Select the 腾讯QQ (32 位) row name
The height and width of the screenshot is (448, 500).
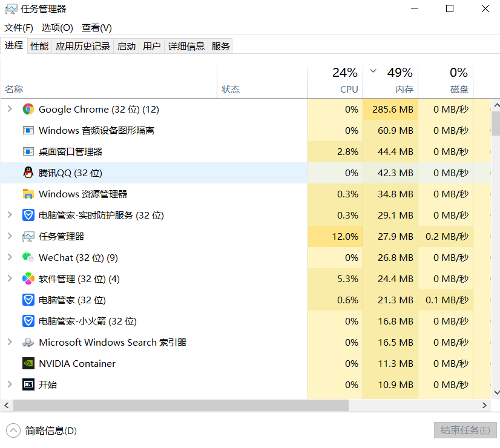point(70,173)
